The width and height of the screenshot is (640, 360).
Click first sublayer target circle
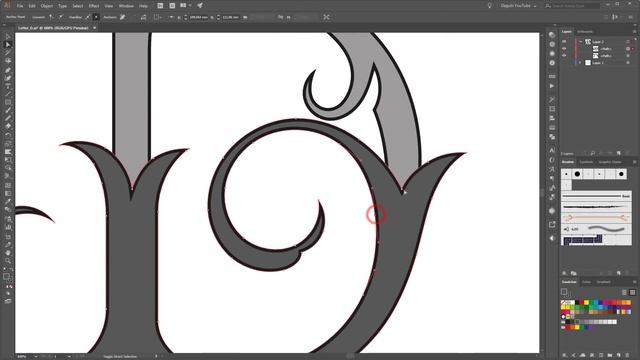point(628,49)
